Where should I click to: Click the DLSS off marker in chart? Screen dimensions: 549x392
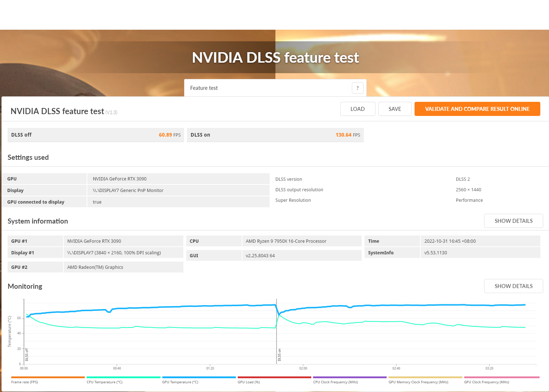coord(26,355)
